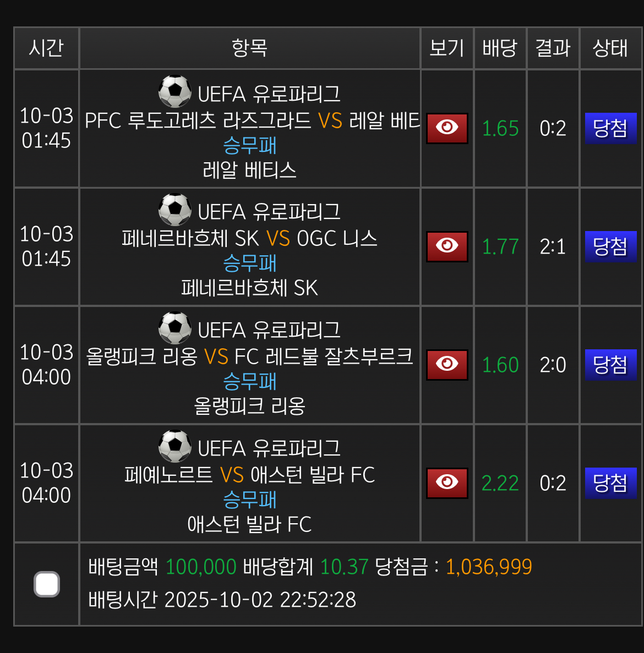Click the 당첨 status of 올랭피크 리옹 match
Viewport: 644px width, 653px height.
click(x=610, y=365)
